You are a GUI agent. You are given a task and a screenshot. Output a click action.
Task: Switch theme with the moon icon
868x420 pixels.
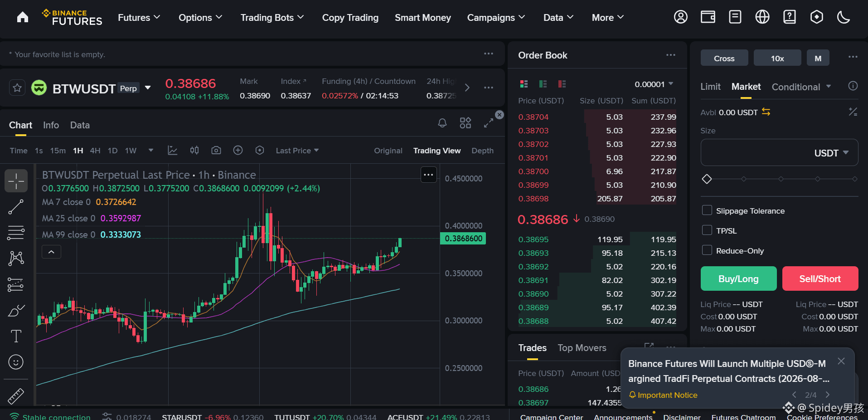pos(843,17)
